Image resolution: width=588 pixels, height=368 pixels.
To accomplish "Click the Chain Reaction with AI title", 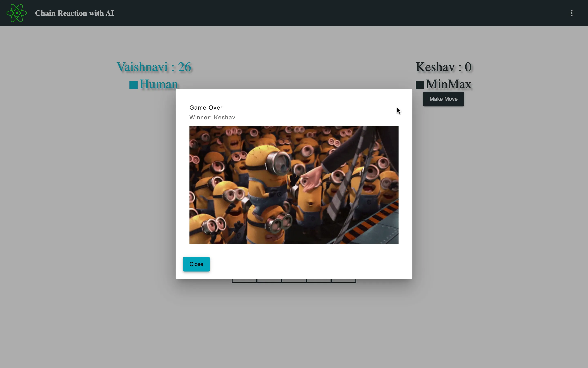I will (x=74, y=13).
